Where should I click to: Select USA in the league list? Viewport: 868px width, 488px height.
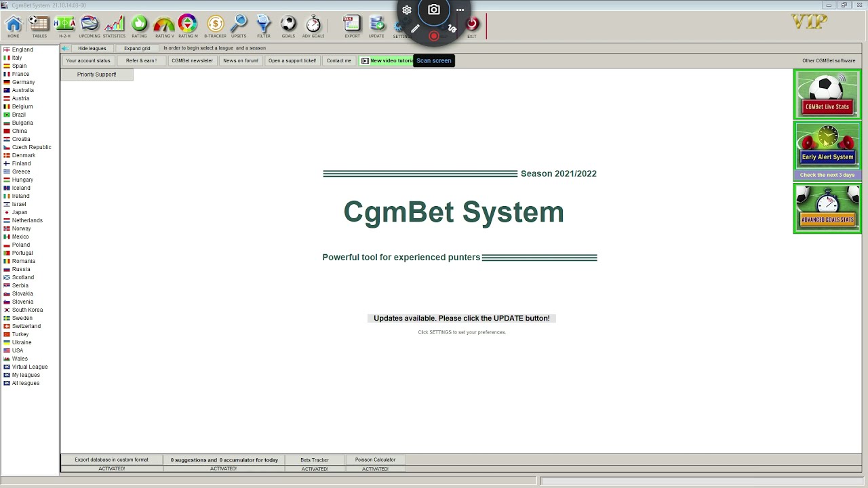[x=18, y=350]
